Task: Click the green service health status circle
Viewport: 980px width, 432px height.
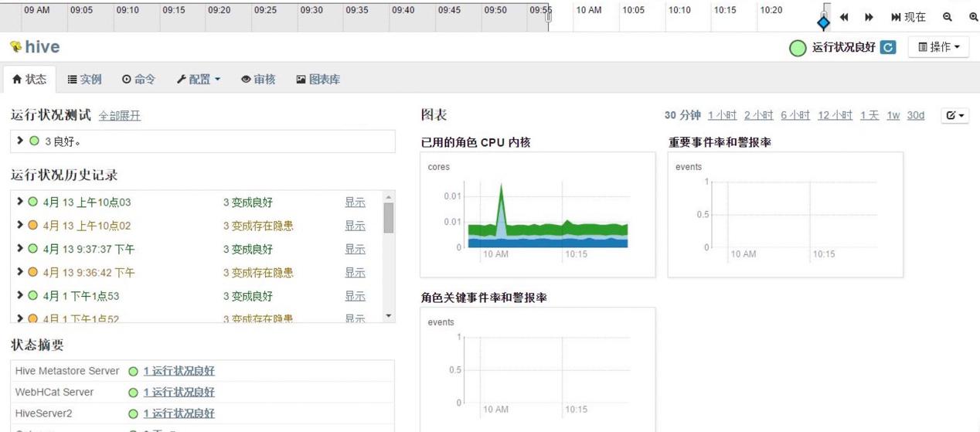Action: (798, 48)
